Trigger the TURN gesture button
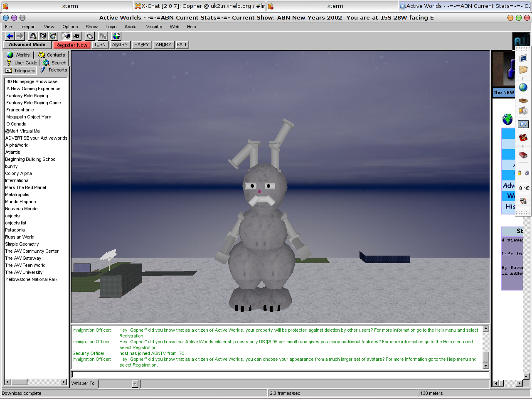Image resolution: width=532 pixels, height=399 pixels. coord(100,44)
